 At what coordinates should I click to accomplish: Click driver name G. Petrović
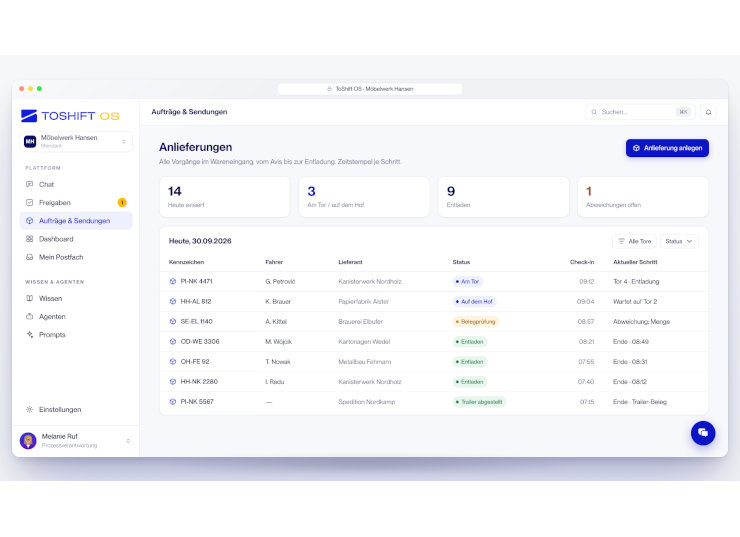(280, 281)
